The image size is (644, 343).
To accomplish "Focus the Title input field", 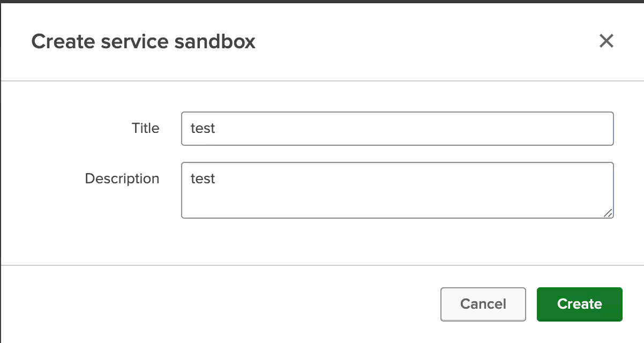I will point(397,129).
